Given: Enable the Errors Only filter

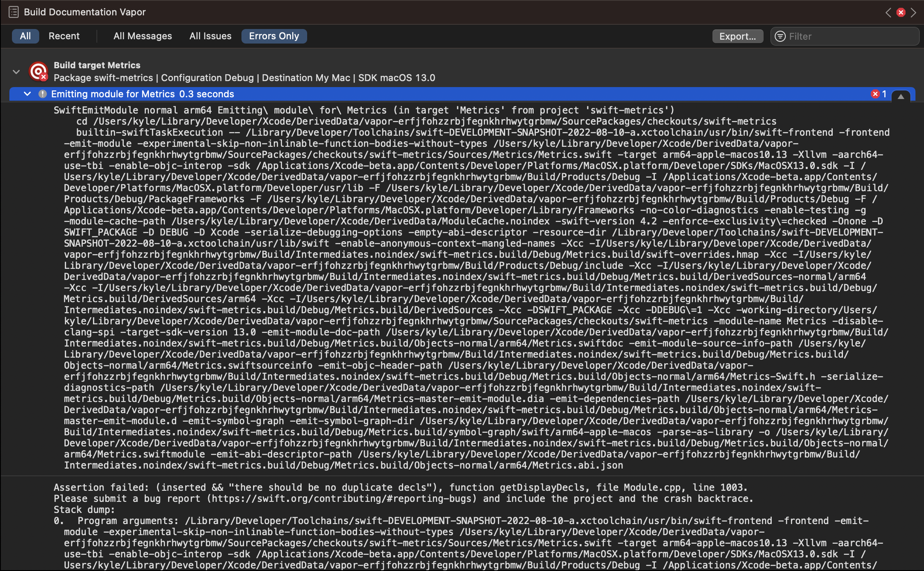Looking at the screenshot, I should pos(274,36).
